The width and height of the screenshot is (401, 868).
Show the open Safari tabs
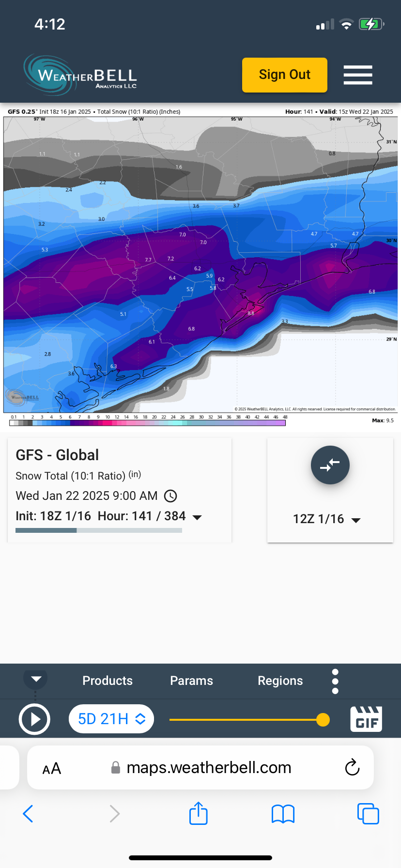coord(368,813)
